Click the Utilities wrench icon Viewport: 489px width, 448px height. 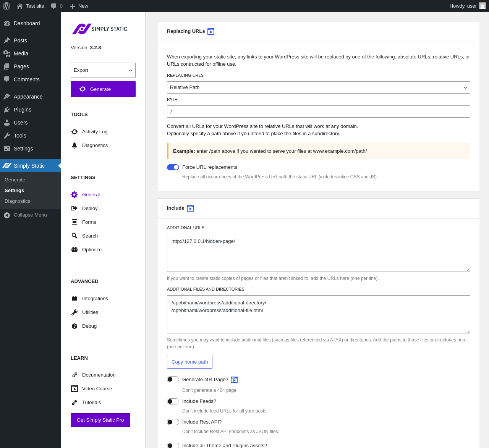click(74, 312)
